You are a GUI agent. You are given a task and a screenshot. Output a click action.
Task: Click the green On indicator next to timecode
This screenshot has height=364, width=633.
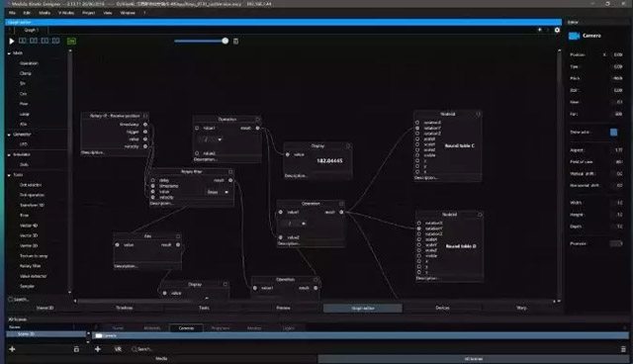click(x=71, y=41)
